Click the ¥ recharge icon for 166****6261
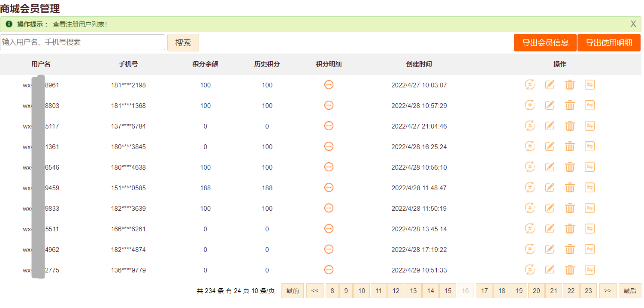The image size is (644, 308). pos(530,228)
